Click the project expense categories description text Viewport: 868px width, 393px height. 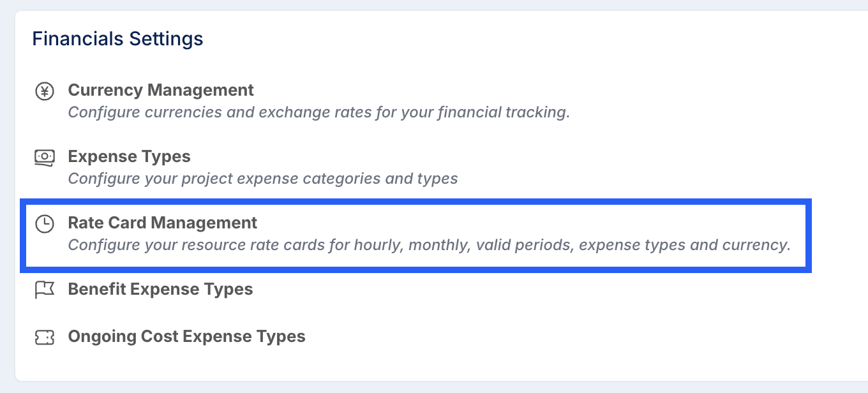click(x=263, y=179)
